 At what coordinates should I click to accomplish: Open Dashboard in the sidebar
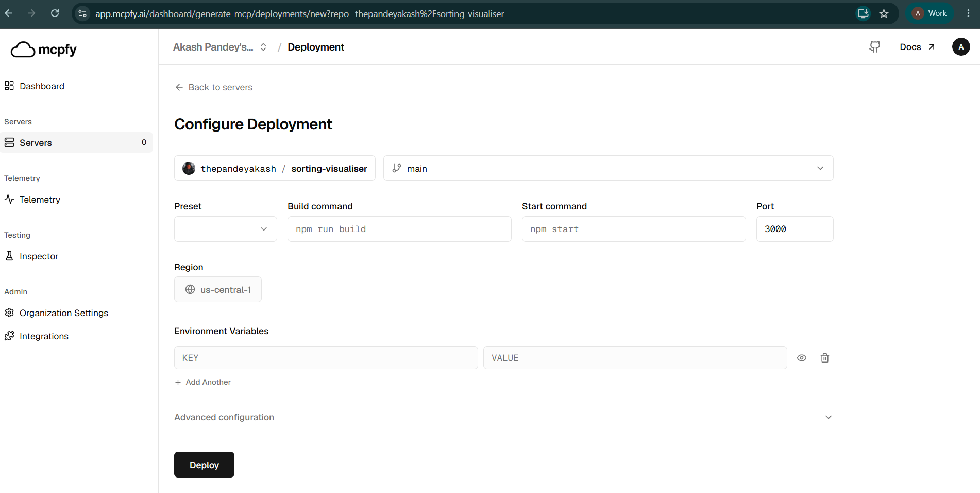(x=41, y=86)
